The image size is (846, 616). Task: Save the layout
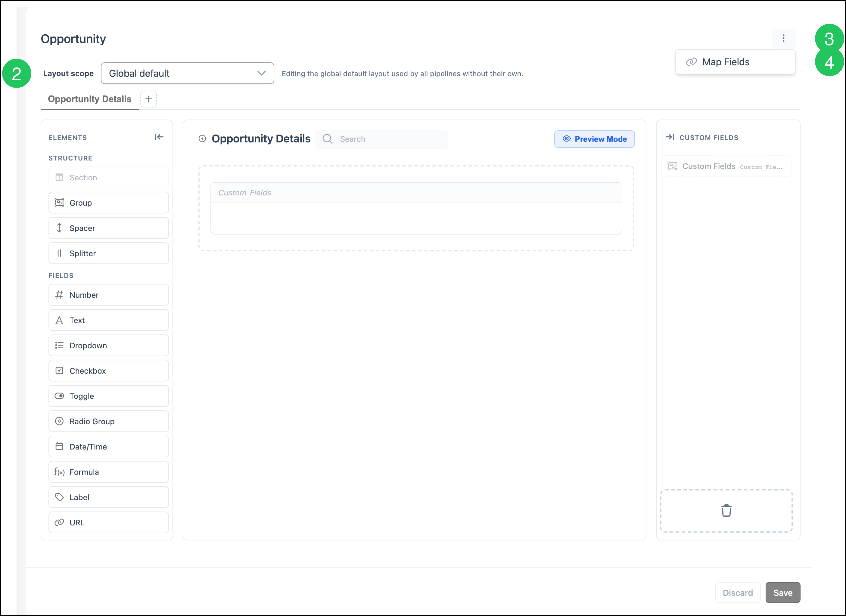[x=782, y=593]
